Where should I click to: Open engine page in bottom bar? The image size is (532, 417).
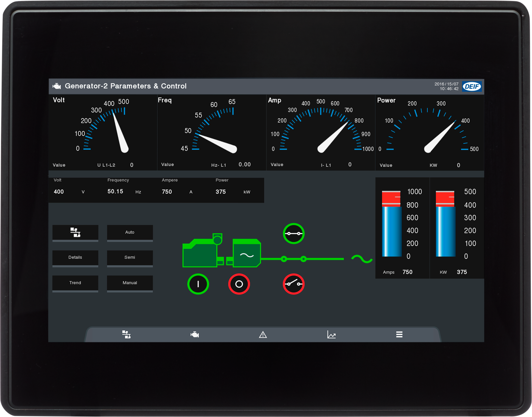coord(195,334)
